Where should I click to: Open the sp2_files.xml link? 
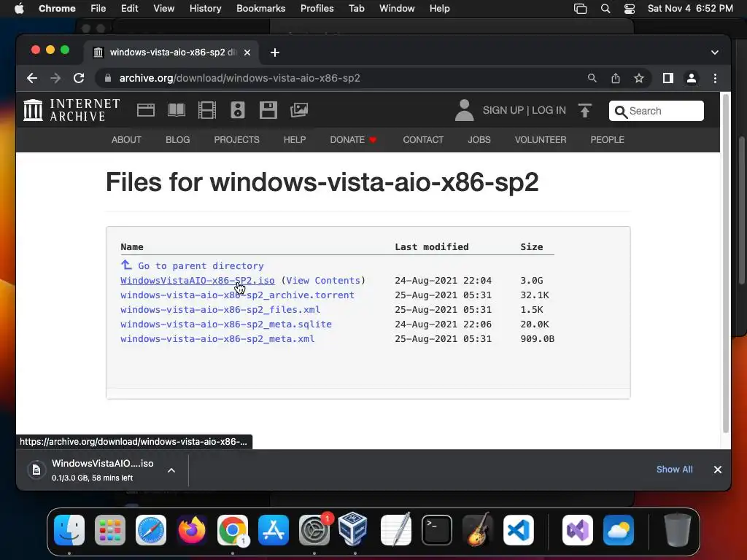coord(220,310)
